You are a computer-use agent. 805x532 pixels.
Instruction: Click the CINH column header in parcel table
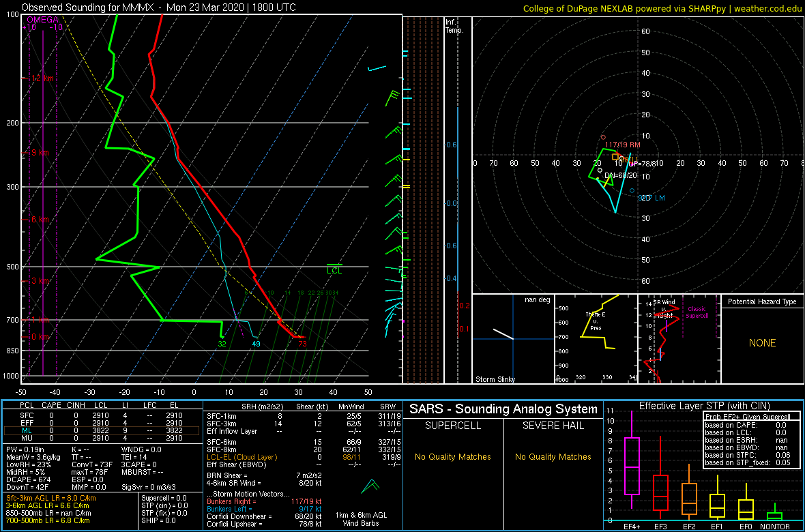pyautogui.click(x=77, y=406)
